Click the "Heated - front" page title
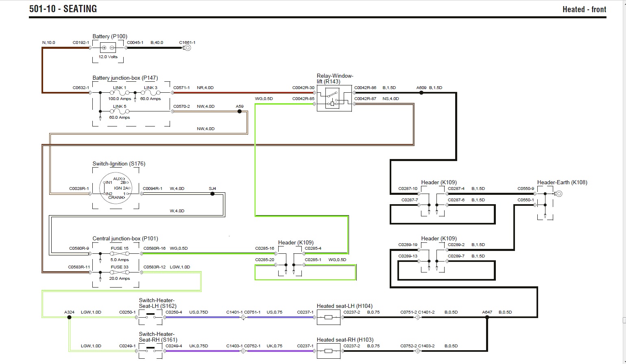 click(584, 9)
